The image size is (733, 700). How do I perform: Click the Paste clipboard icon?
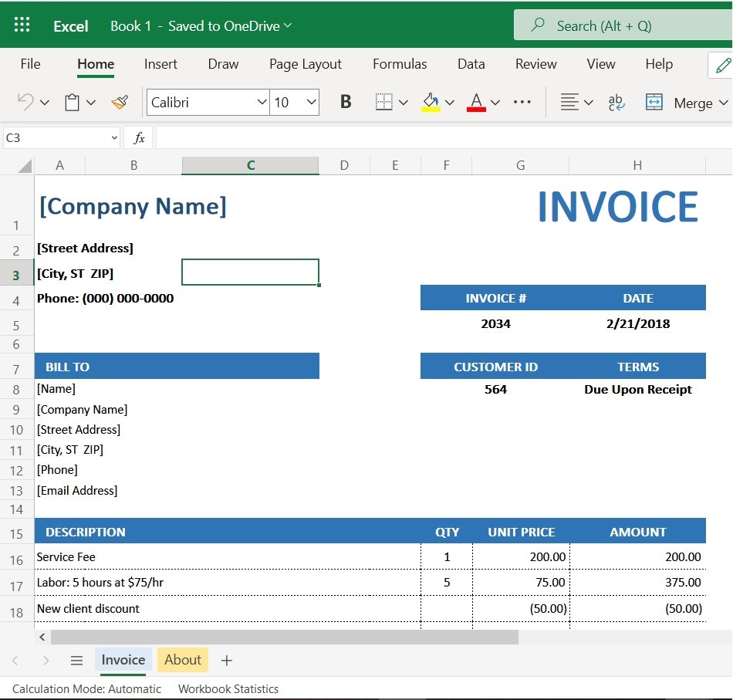73,102
